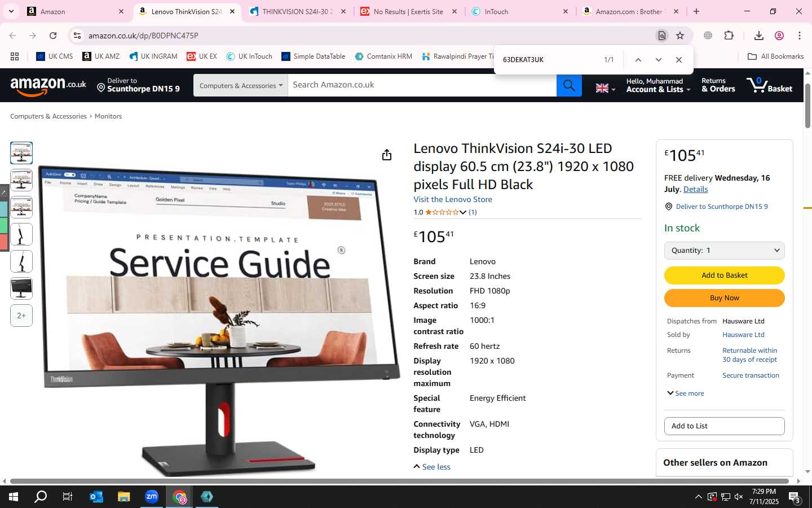Select the back-view monitor thumbnail

21,288
